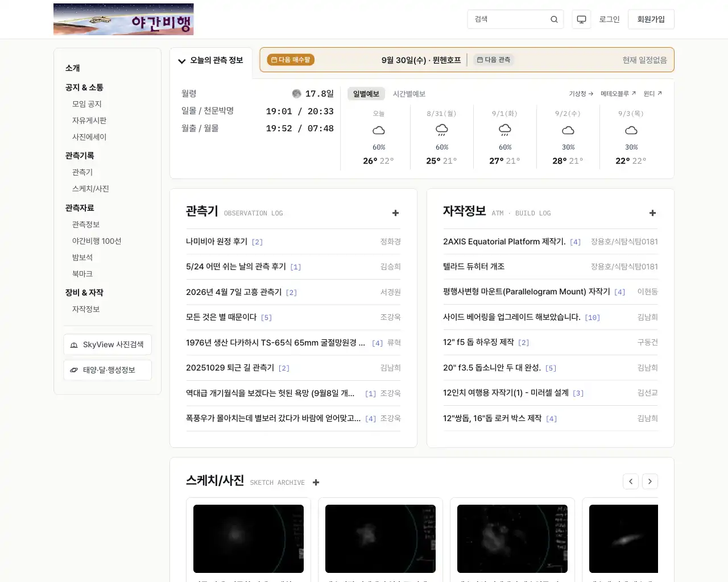The height and width of the screenshot is (582, 728).
Task: Click the moon phase icon next to 17.8일
Action: (x=296, y=94)
